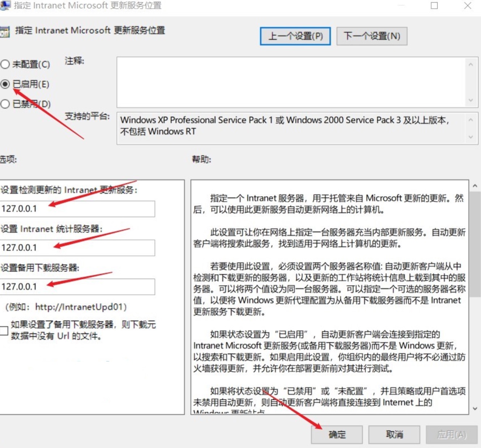Click the 设置 Intranet 统计服务器 label
Screen dimensions: 481x448
pos(51,229)
